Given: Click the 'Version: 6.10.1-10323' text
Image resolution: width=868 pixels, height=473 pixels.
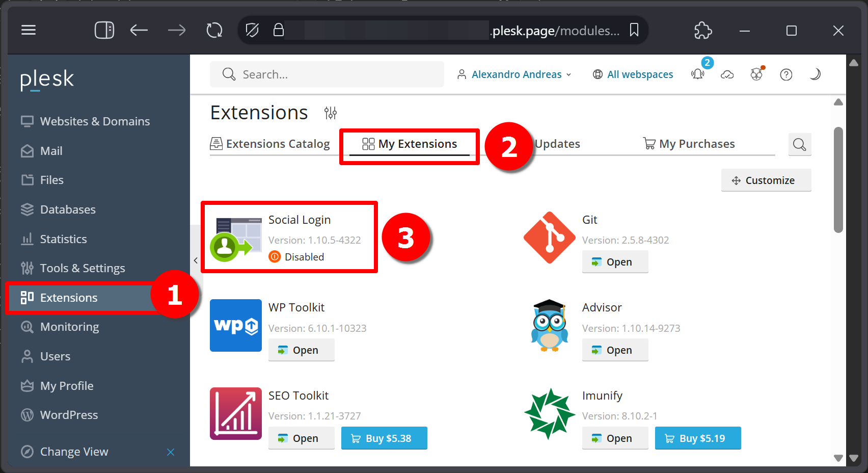Looking at the screenshot, I should [x=317, y=328].
